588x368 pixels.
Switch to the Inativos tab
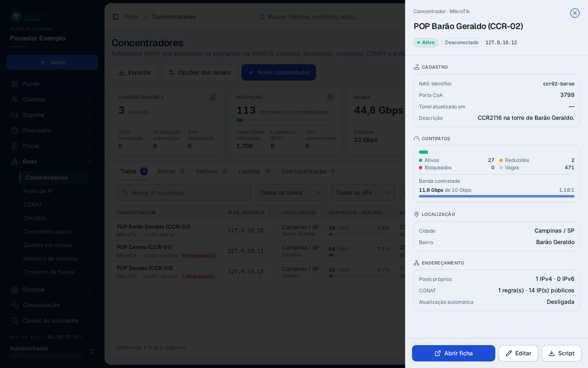tap(212, 171)
